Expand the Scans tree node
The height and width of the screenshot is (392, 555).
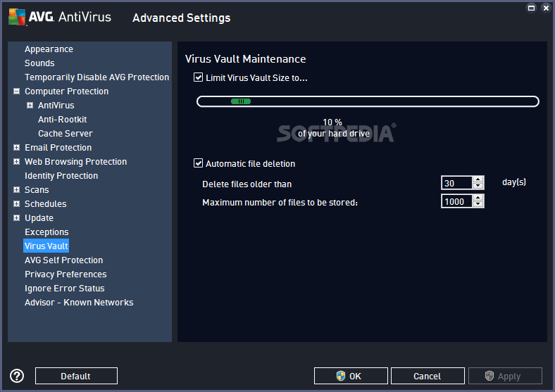point(16,189)
